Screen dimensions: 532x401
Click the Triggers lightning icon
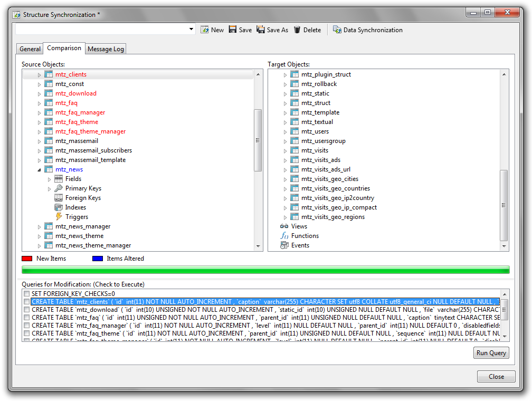(59, 216)
